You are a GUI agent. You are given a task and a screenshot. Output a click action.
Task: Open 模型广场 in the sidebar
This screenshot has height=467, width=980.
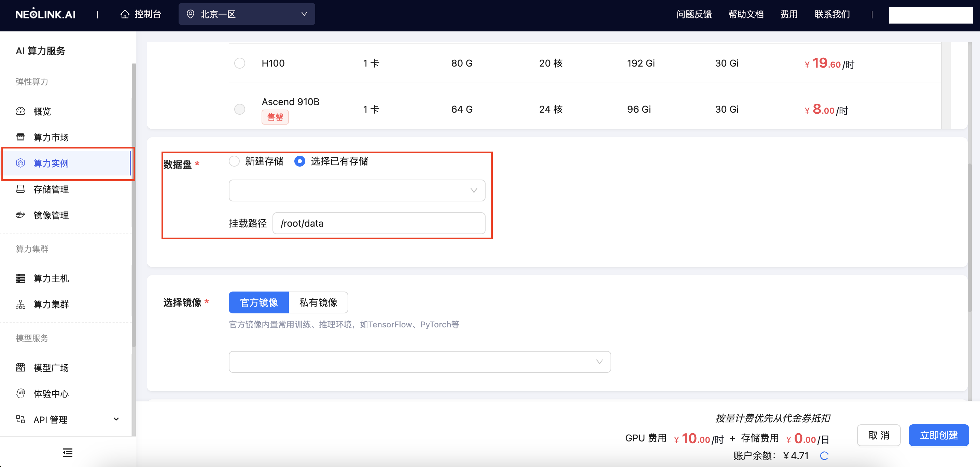point(51,367)
